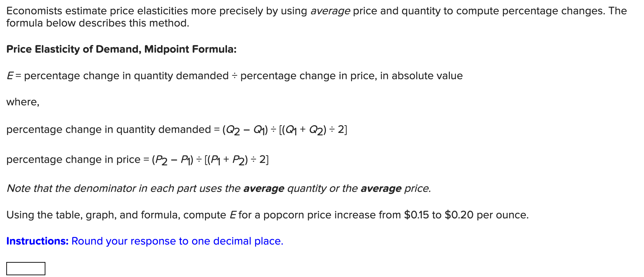Click the empty answer input box
This screenshot has width=644, height=277.
coord(26,269)
